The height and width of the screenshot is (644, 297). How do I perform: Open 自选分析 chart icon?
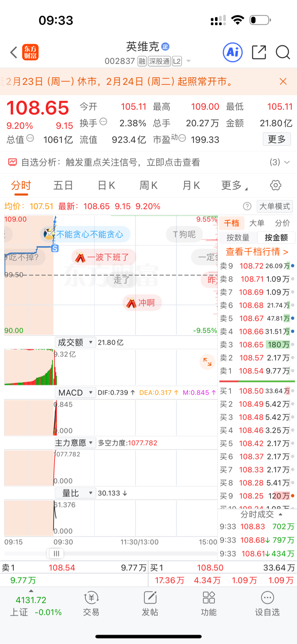click(x=12, y=162)
